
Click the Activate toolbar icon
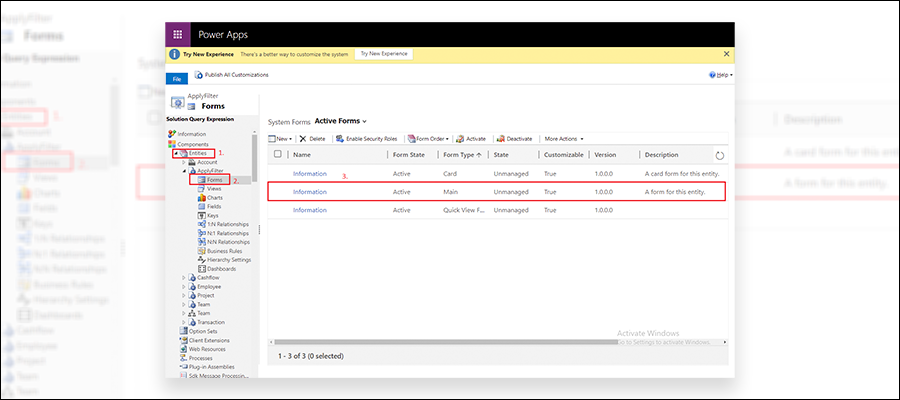tap(460, 138)
